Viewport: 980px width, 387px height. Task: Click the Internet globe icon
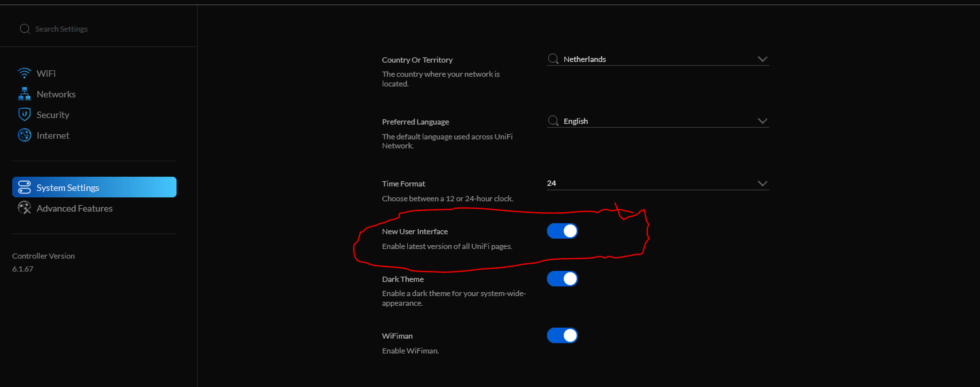(x=24, y=135)
